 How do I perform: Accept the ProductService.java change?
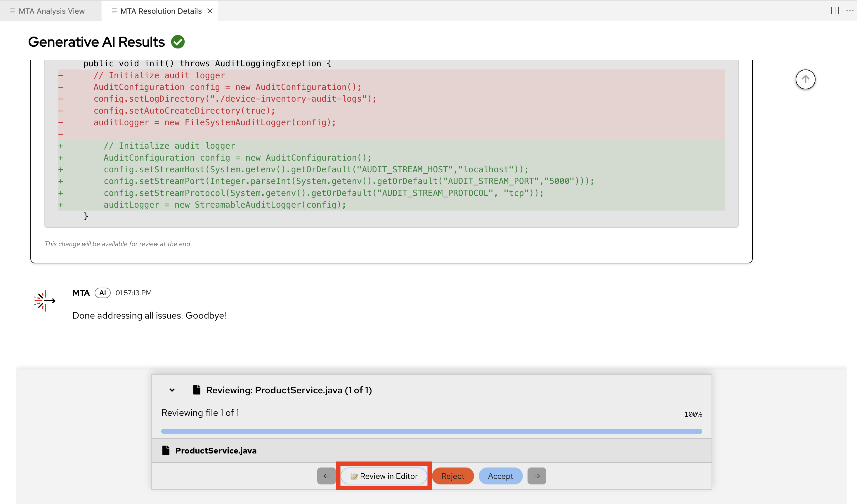pos(500,476)
